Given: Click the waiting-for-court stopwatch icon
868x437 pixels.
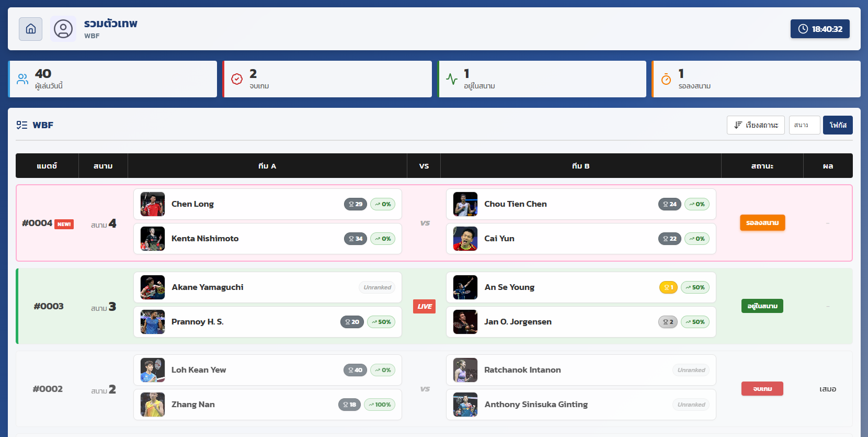Looking at the screenshot, I should pos(666,79).
